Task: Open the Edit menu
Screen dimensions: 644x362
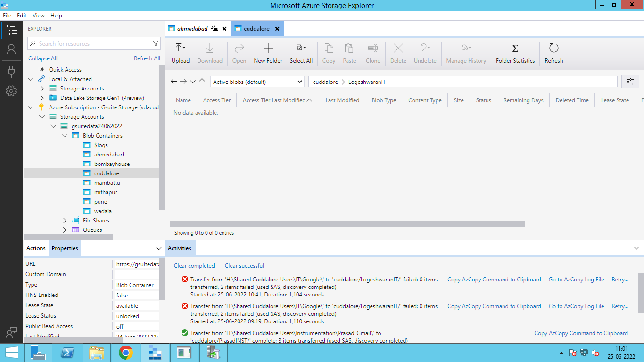Action: [22, 16]
